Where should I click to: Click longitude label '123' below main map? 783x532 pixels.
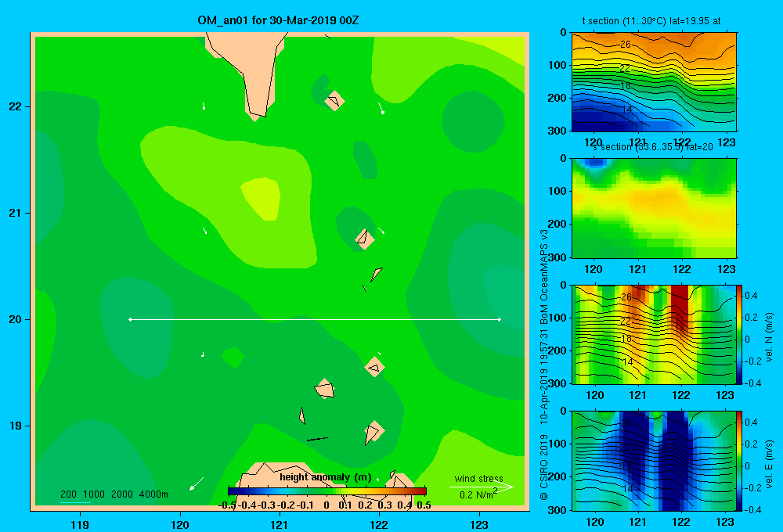479,524
